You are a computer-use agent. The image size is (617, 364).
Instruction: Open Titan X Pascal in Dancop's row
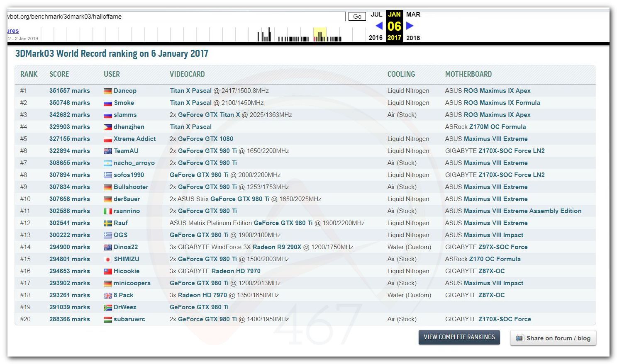190,91
